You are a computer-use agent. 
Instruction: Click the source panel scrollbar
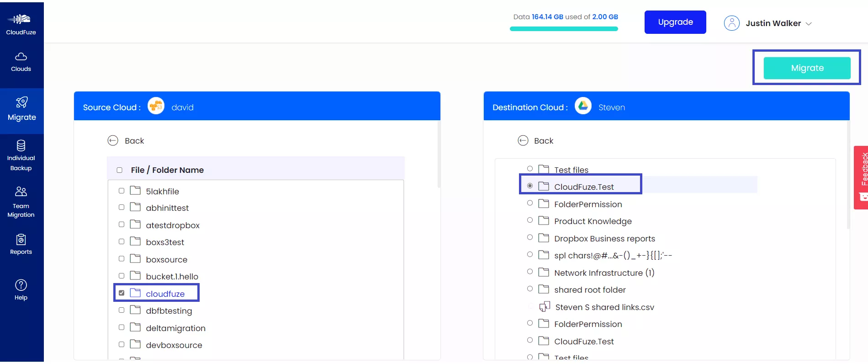(x=439, y=155)
